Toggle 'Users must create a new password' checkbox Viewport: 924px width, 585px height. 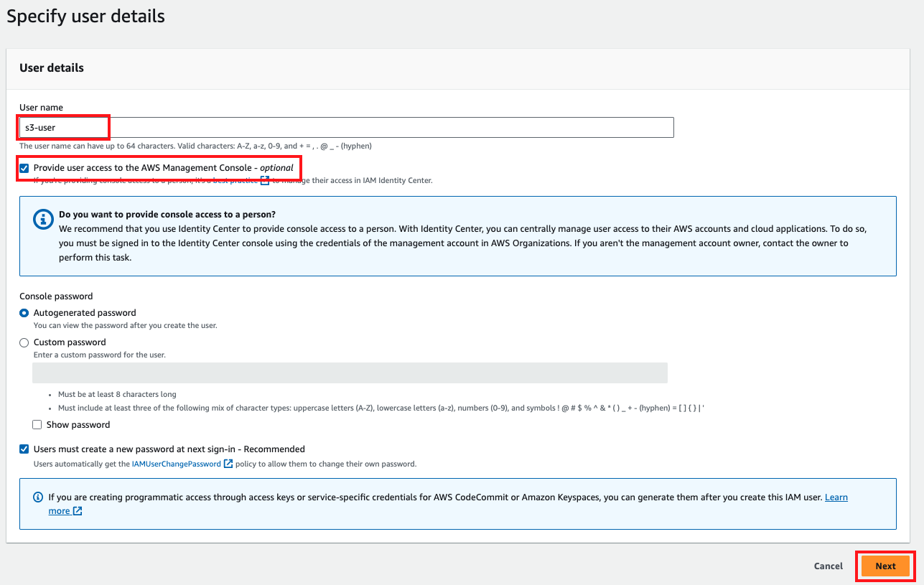click(24, 449)
